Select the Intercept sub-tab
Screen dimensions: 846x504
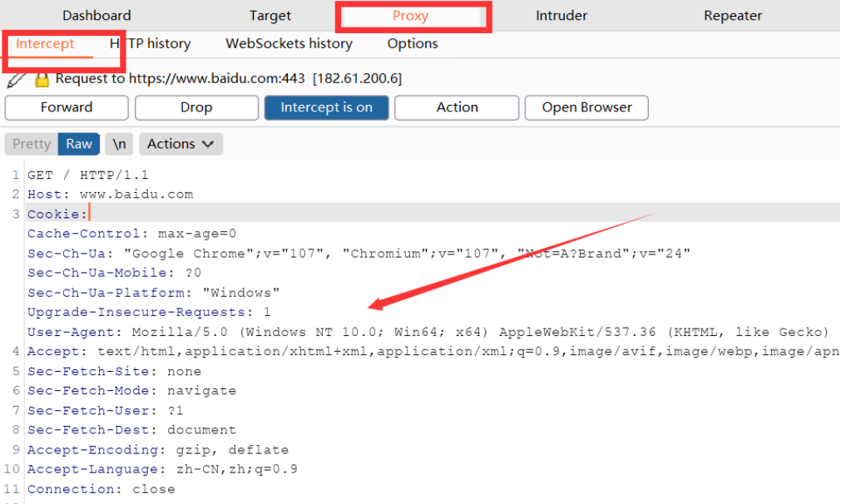coord(45,44)
